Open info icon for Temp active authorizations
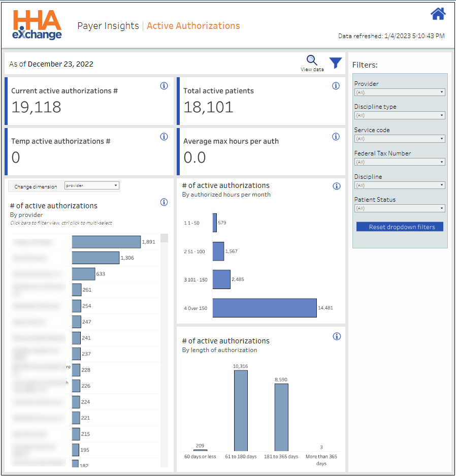The width and height of the screenshot is (456, 476). (x=164, y=136)
